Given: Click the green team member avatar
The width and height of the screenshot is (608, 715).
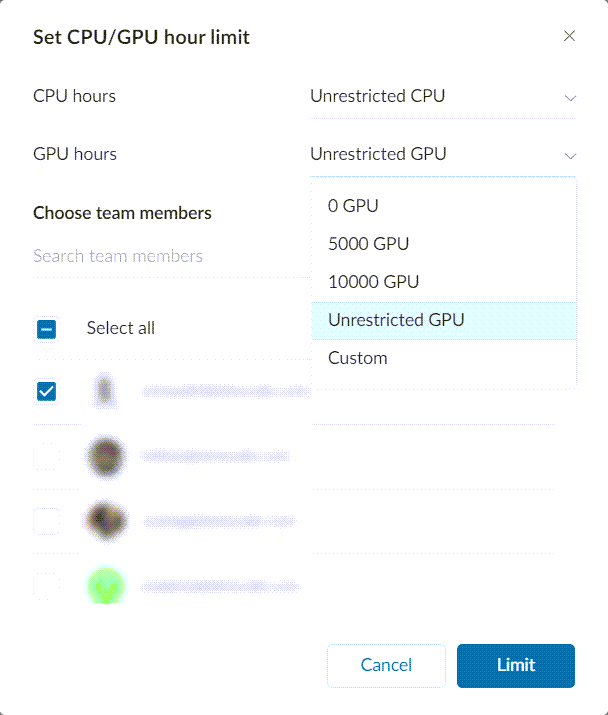Looking at the screenshot, I should click(105, 585).
